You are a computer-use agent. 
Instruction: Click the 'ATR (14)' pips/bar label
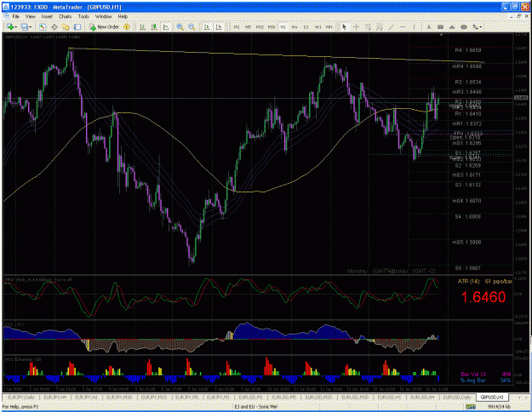[485, 282]
